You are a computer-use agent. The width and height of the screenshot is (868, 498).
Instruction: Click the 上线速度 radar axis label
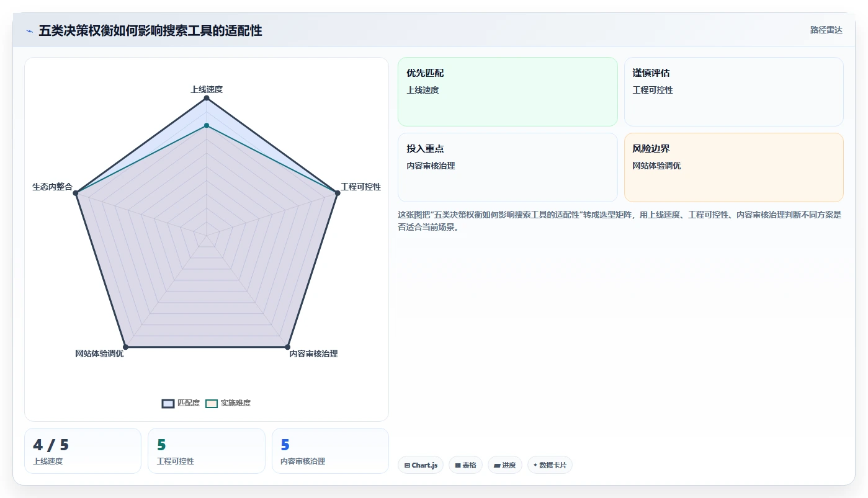click(207, 89)
